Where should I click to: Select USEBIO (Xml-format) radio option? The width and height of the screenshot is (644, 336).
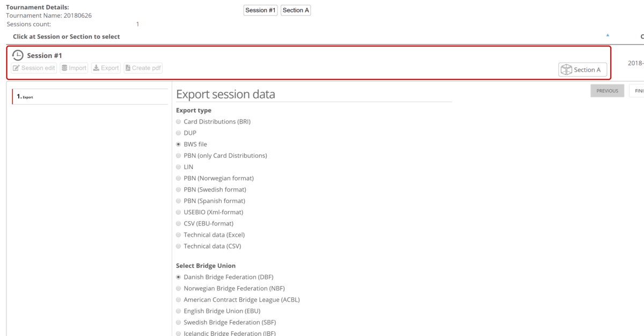coord(179,212)
